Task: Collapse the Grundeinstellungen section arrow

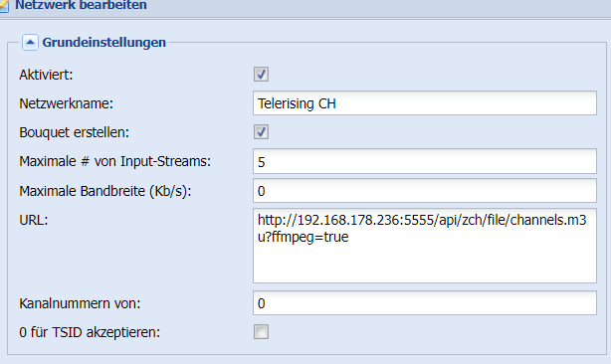Action: [30, 42]
